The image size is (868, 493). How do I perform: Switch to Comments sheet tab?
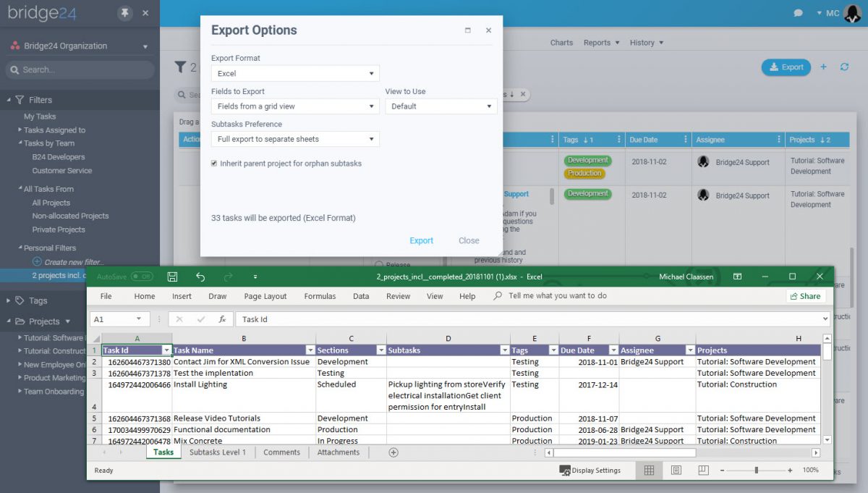point(281,452)
